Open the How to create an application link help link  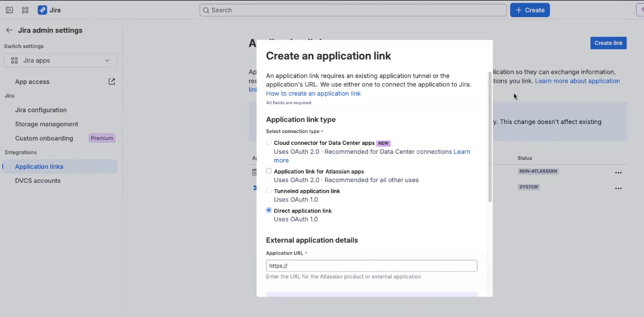click(x=313, y=94)
